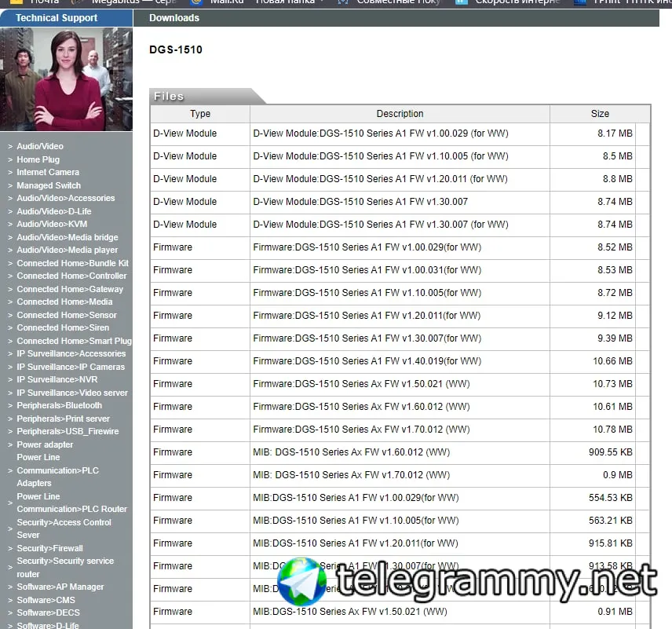672x629 pixels.
Task: Open Peripherals>Print server link
Action: pyautogui.click(x=63, y=419)
